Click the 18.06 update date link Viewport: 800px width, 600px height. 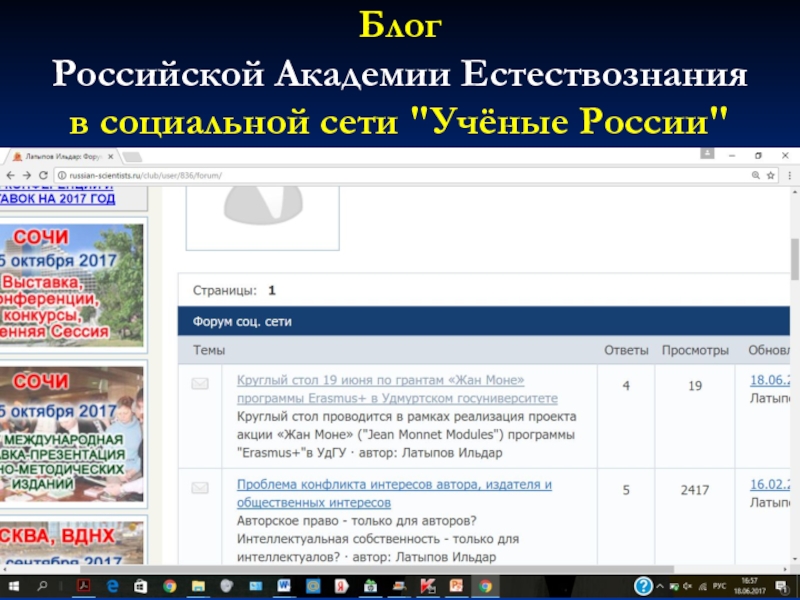pos(769,380)
